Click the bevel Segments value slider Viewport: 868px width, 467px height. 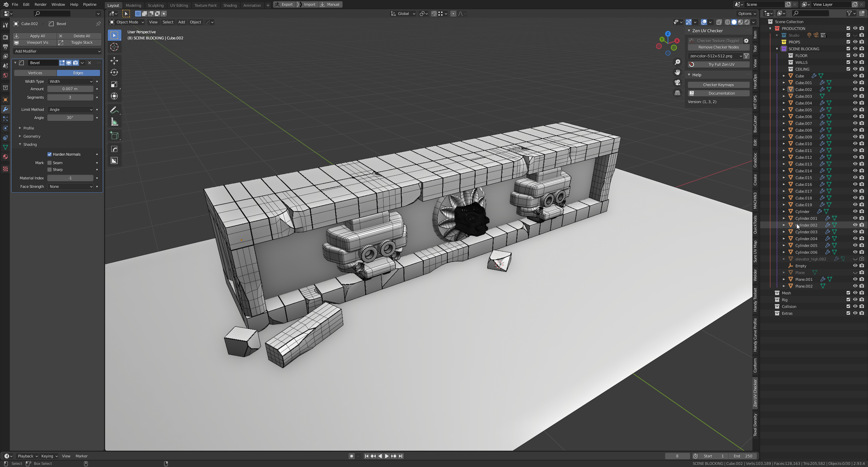click(70, 97)
